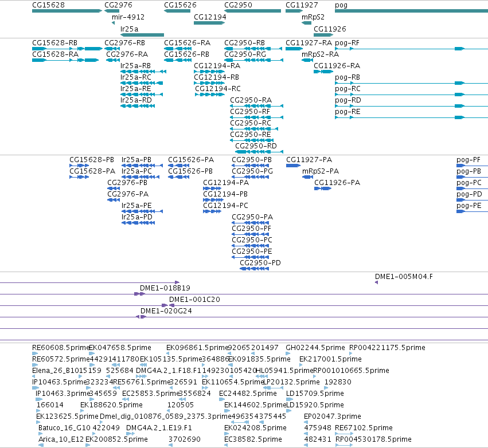Select the EP02047.3prime EST label

click(x=333, y=416)
